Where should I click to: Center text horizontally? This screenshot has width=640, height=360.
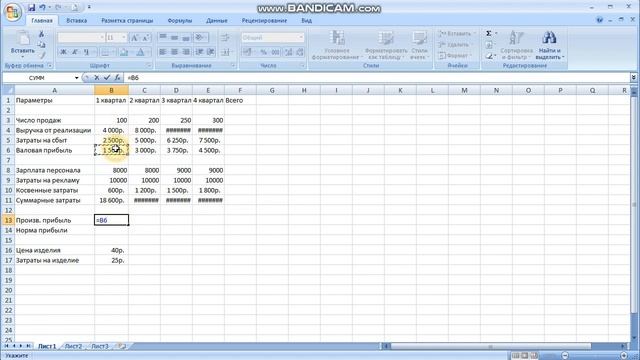[x=174, y=52]
